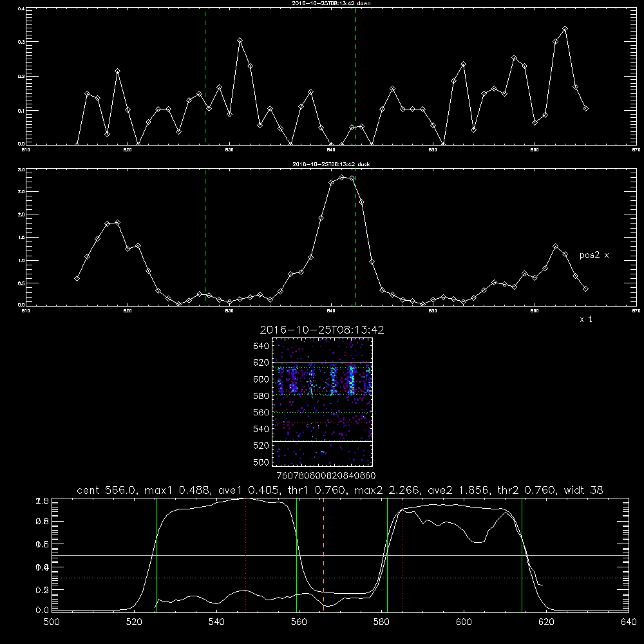Click "ave2 1.856" in the stats line
This screenshot has height=644, width=644.
(x=459, y=490)
